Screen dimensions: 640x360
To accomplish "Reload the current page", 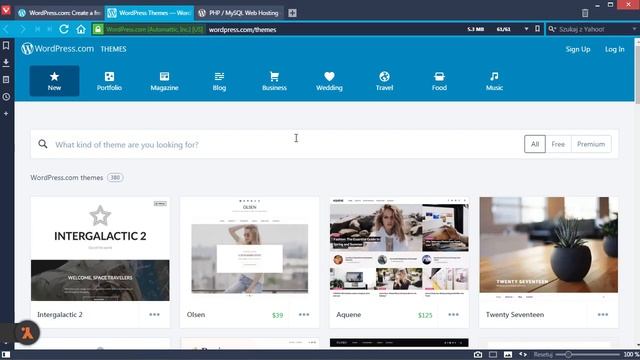I will [x=64, y=29].
